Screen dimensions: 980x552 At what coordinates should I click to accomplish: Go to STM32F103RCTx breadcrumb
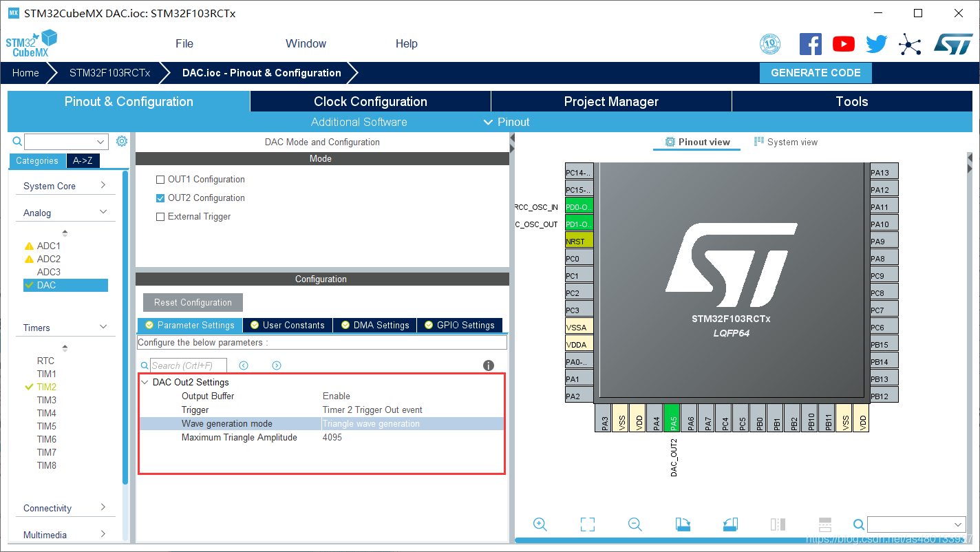click(x=109, y=73)
